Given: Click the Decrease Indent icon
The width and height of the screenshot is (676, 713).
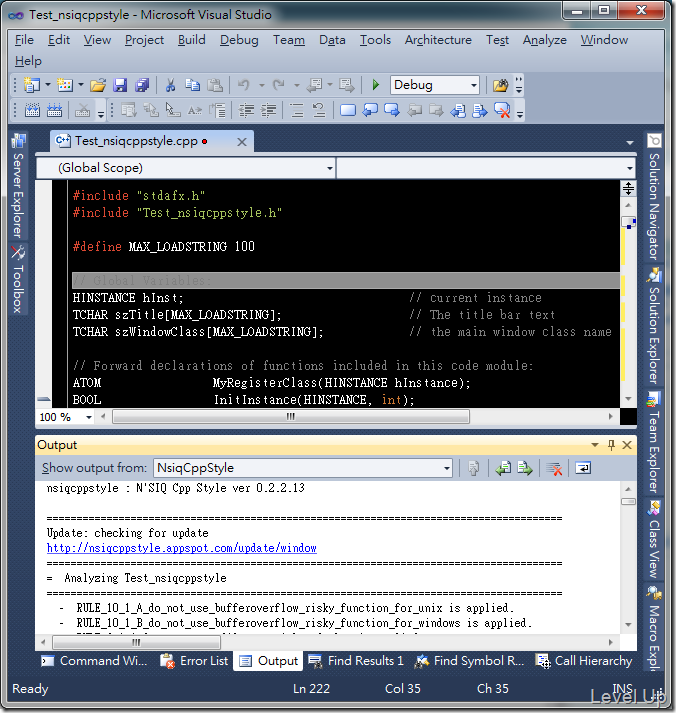Looking at the screenshot, I should (x=246, y=110).
